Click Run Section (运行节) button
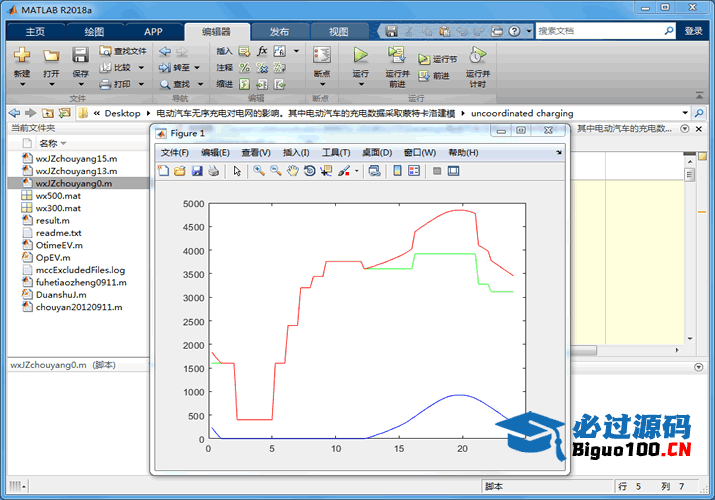 point(438,59)
